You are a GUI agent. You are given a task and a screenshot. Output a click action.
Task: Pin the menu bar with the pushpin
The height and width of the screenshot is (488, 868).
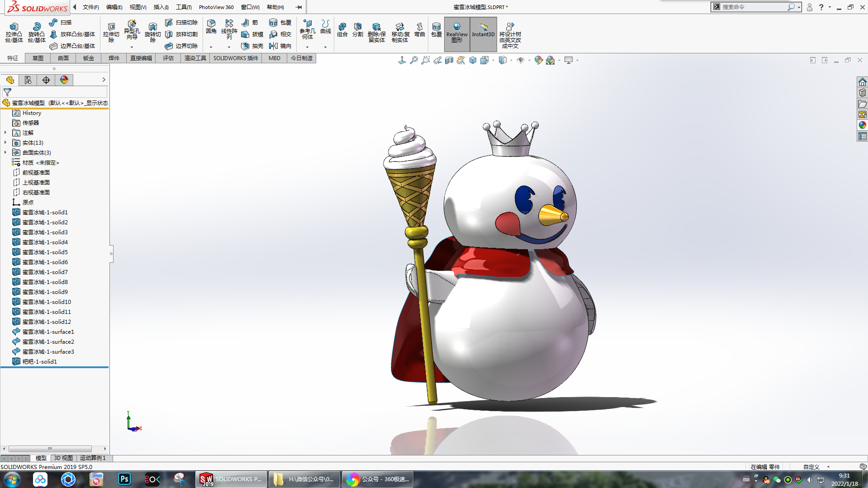pos(299,7)
